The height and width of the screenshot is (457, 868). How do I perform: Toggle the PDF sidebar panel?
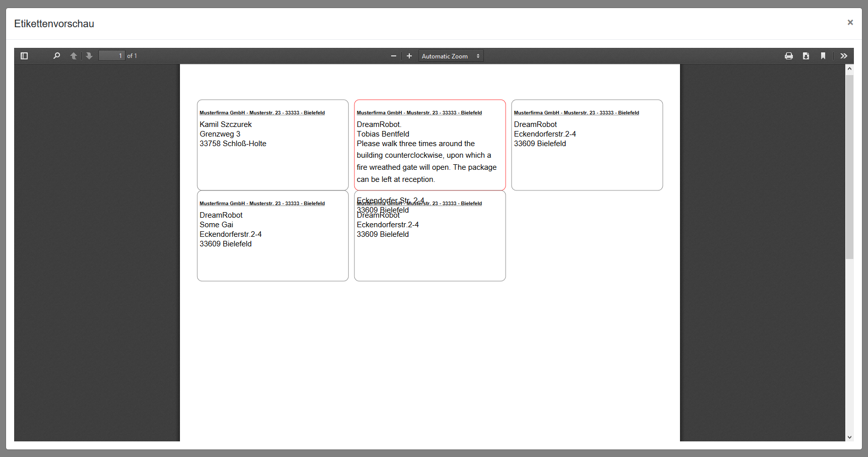[24, 56]
